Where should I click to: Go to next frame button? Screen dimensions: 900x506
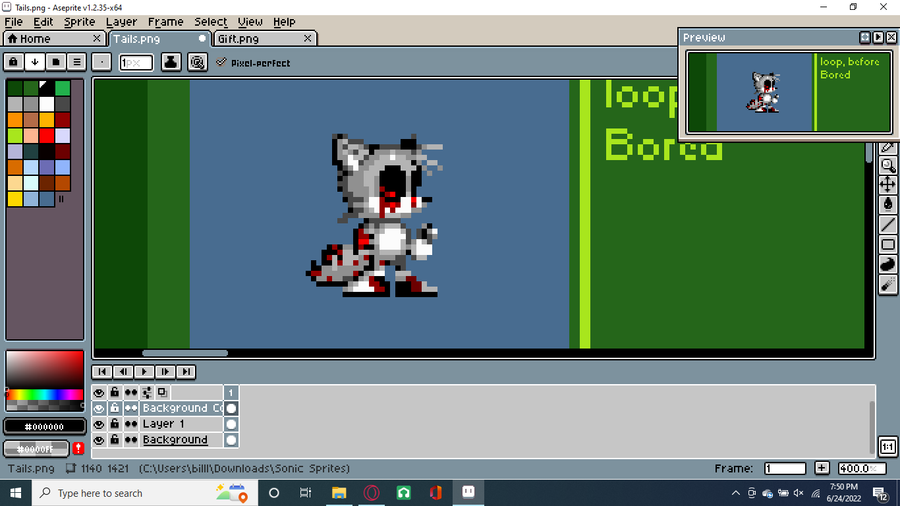[165, 372]
